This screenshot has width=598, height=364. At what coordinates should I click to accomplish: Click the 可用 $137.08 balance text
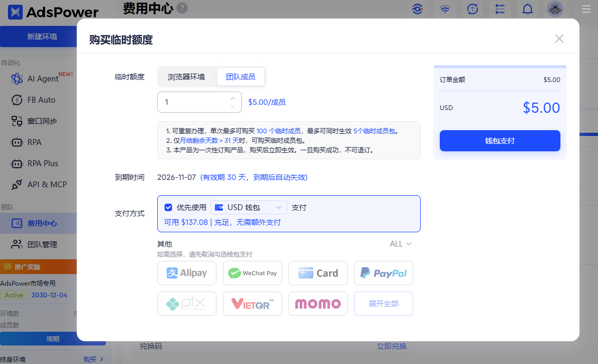pyautogui.click(x=186, y=222)
